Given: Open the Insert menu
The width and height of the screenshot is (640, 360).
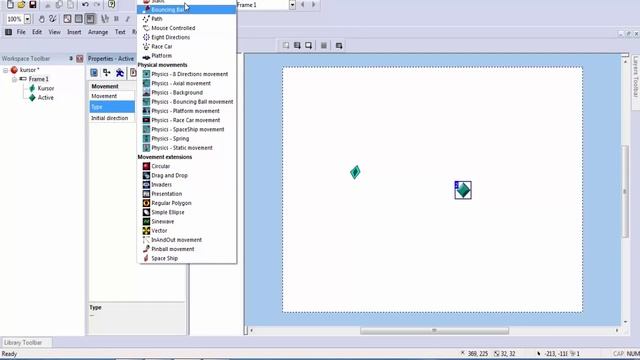Looking at the screenshot, I should (x=74, y=32).
